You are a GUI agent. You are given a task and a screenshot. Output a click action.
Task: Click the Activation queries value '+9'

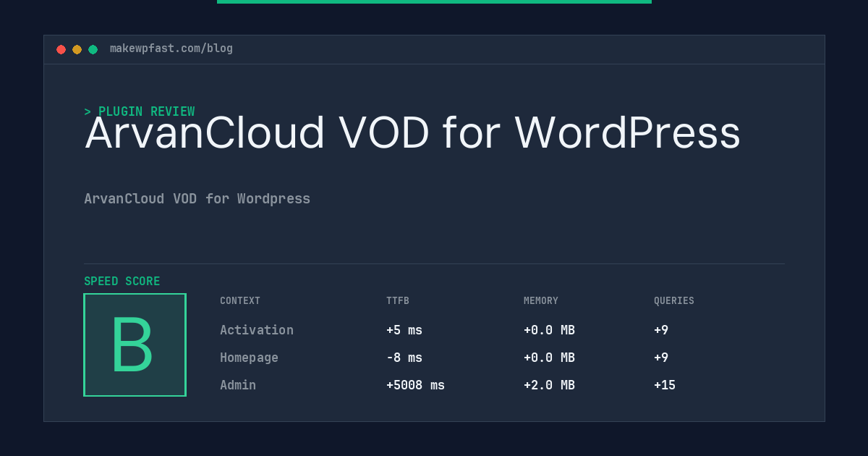(x=661, y=330)
